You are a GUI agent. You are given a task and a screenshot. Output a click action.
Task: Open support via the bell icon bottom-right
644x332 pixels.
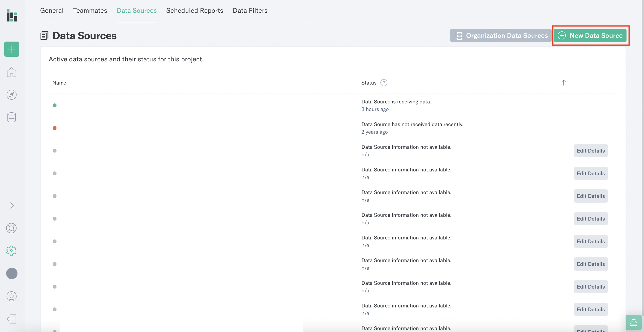tap(634, 322)
